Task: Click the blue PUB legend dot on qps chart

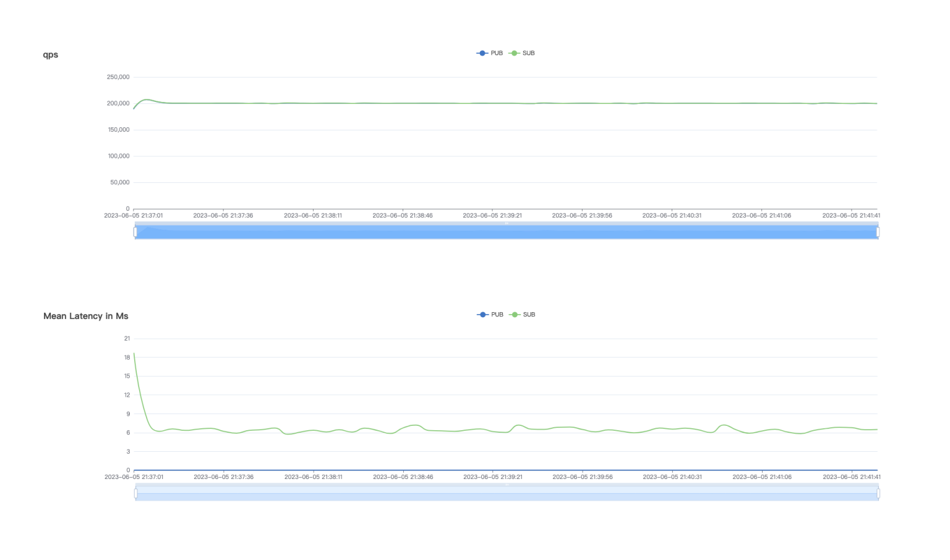Action: [x=482, y=53]
